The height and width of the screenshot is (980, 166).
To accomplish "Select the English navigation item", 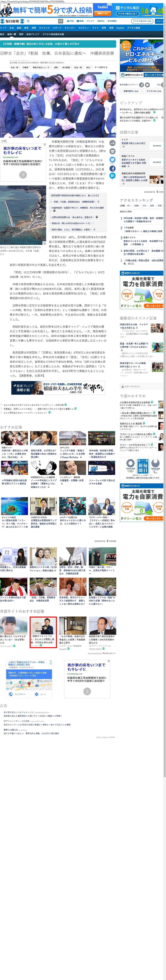I will 120,28.
